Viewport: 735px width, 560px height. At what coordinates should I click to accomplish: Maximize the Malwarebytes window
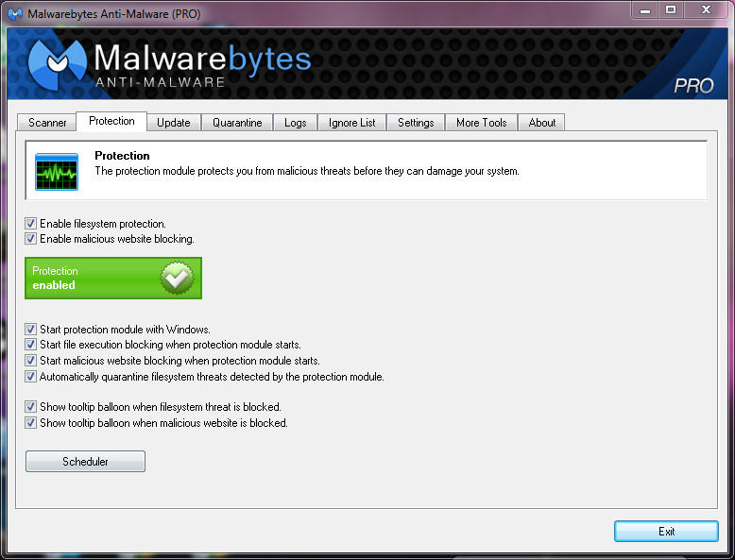671,9
